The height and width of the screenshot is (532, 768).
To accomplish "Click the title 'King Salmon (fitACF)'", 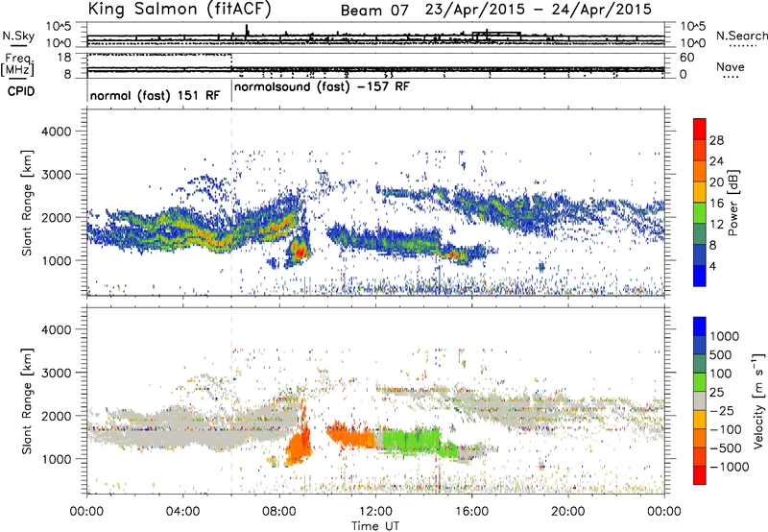I will [x=179, y=9].
